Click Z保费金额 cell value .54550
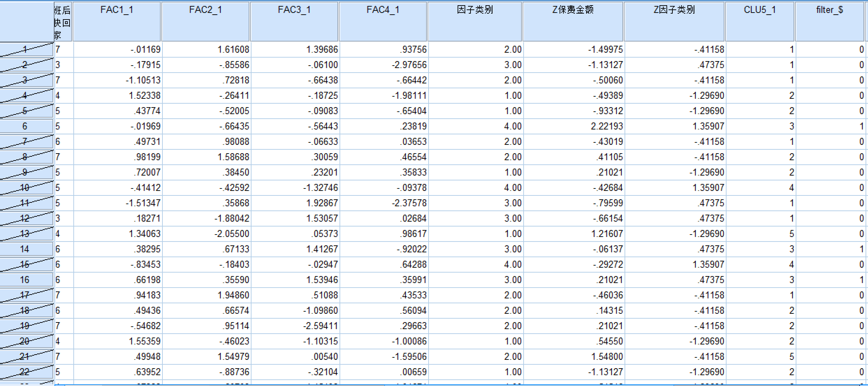868x386 pixels. (573, 341)
